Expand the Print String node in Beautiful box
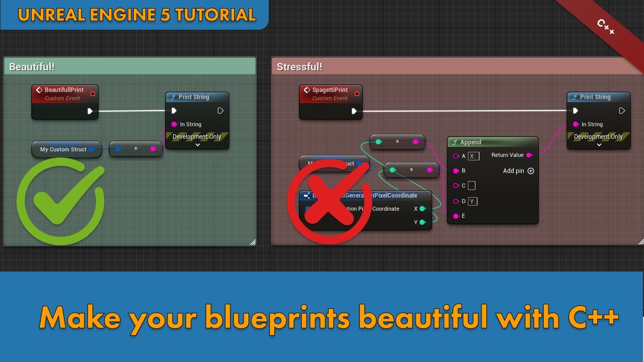The width and height of the screenshot is (644, 362). coord(198,145)
